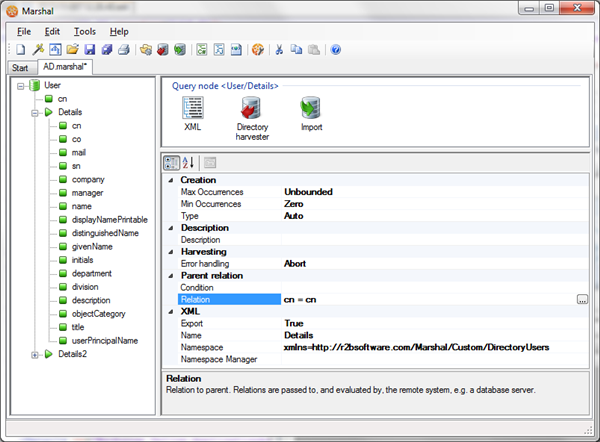Image resolution: width=600 pixels, height=442 pixels.
Task: Paste using the clipboard toolbar icon
Action: [x=313, y=49]
